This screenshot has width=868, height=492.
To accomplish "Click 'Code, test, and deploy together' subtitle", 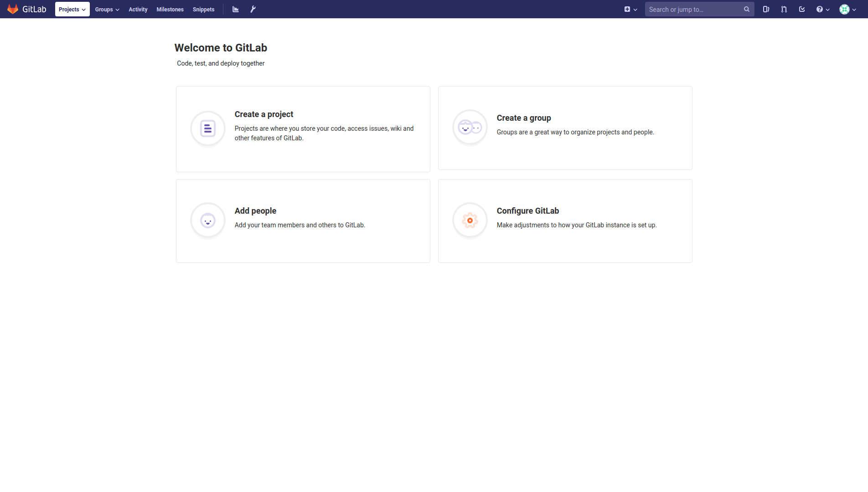I will point(221,63).
